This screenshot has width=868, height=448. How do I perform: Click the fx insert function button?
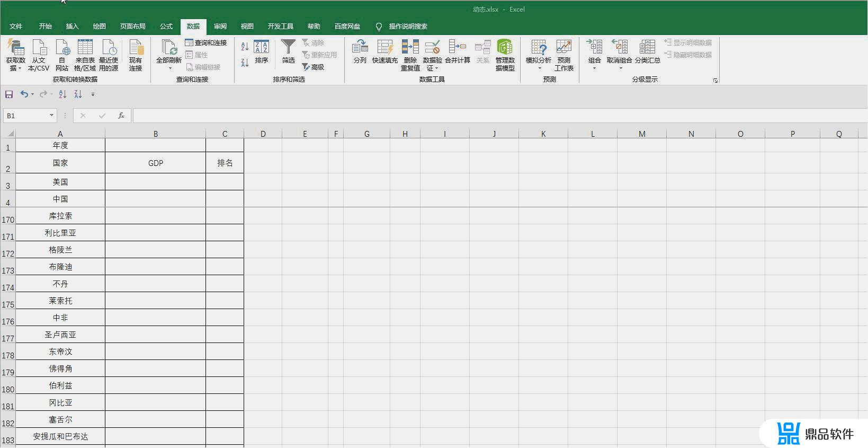click(121, 116)
